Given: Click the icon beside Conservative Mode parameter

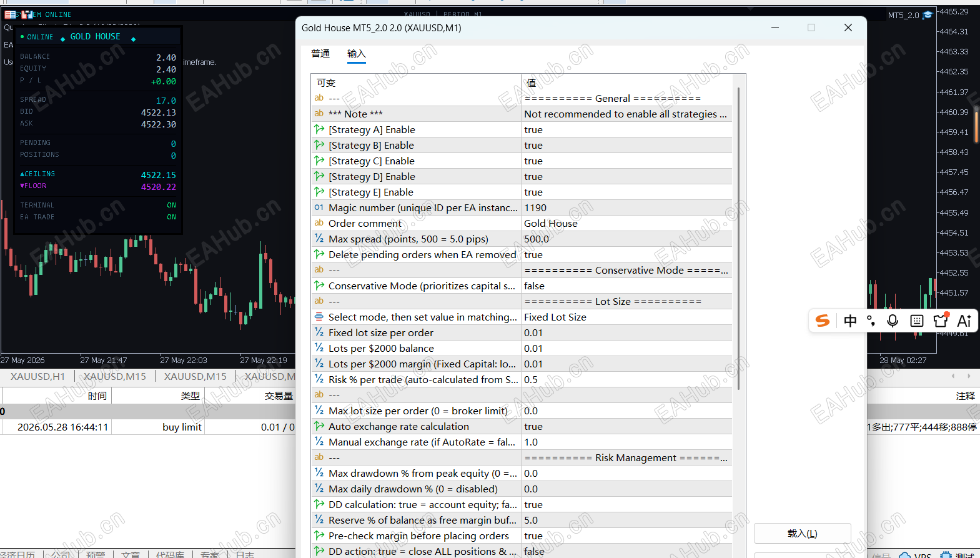Looking at the screenshot, I should click(x=319, y=286).
